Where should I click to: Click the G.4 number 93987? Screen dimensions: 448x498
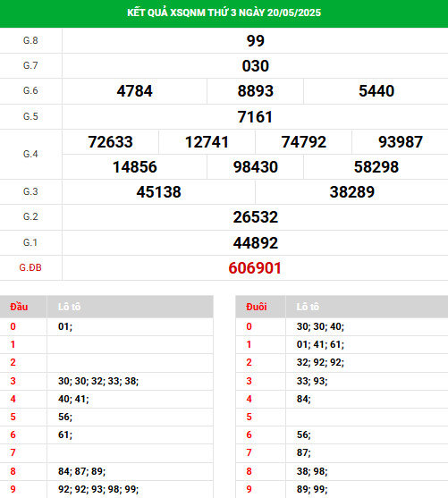pos(401,142)
